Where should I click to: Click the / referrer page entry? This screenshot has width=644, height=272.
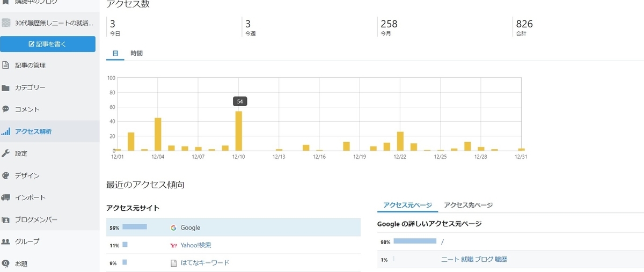[442, 242]
